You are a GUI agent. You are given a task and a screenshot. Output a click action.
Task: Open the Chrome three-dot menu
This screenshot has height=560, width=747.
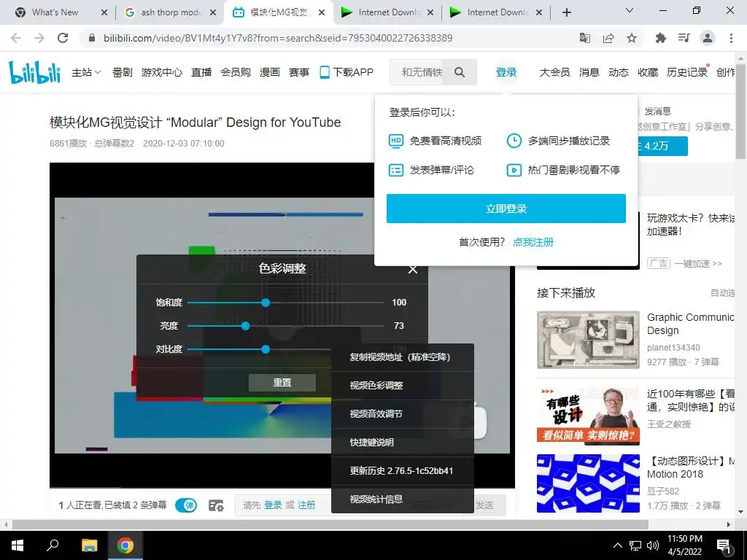point(731,38)
